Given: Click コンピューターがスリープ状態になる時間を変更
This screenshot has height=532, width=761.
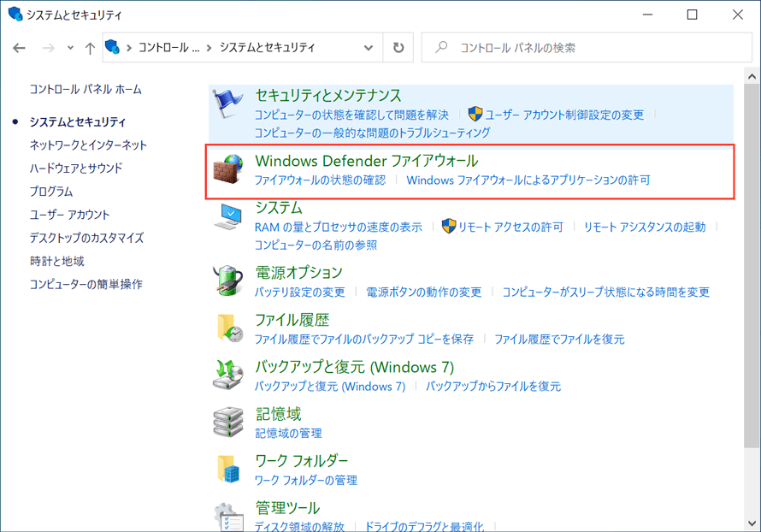Looking at the screenshot, I should (605, 292).
